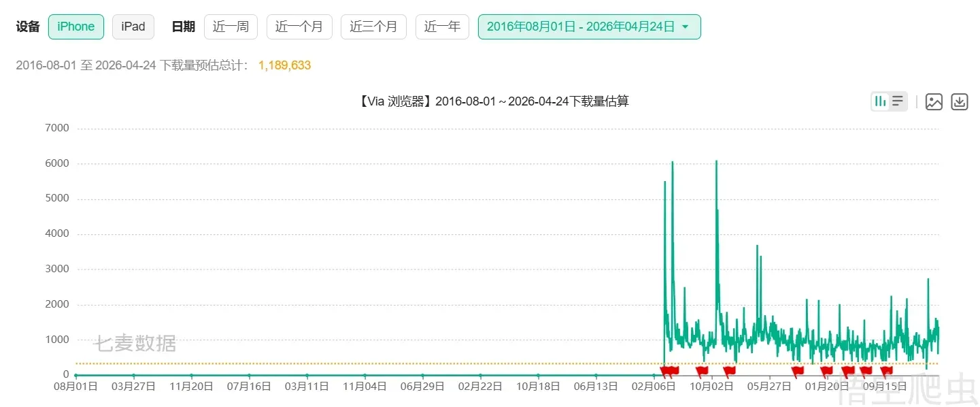This screenshot has height=407, width=980.
Task: Choose the 近一年 date range
Action: (442, 27)
